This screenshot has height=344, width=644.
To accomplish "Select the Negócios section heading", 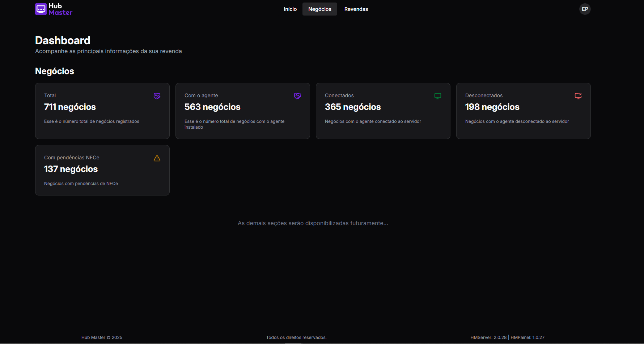I will pyautogui.click(x=54, y=71).
